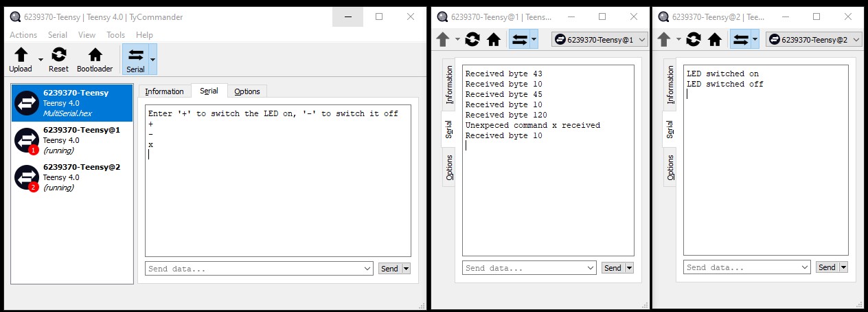Open board selector dropdown showing 6239370-Teensy@1
Viewport: 868px width, 312px height.
pos(599,40)
